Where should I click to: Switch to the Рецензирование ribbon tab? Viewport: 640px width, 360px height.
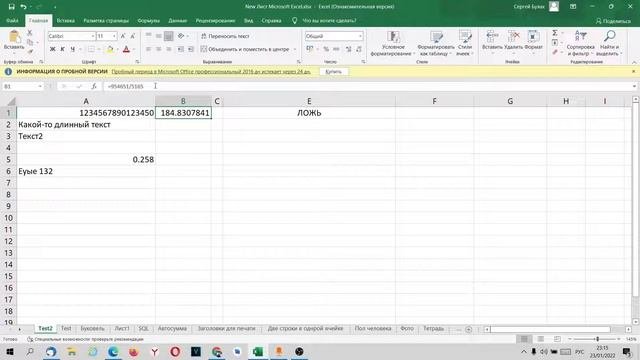(x=215, y=20)
